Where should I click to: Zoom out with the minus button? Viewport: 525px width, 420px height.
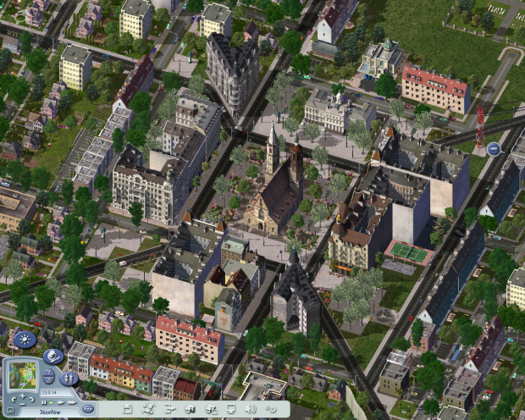point(22,404)
